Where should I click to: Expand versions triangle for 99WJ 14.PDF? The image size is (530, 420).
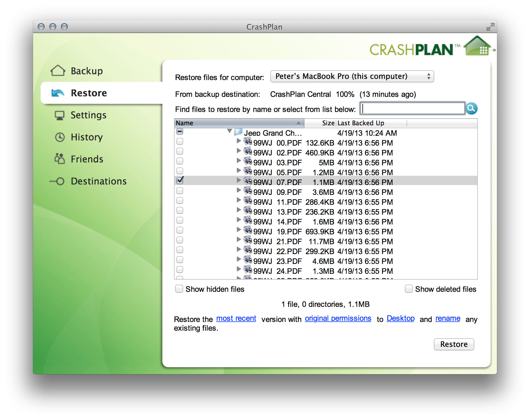click(x=239, y=220)
